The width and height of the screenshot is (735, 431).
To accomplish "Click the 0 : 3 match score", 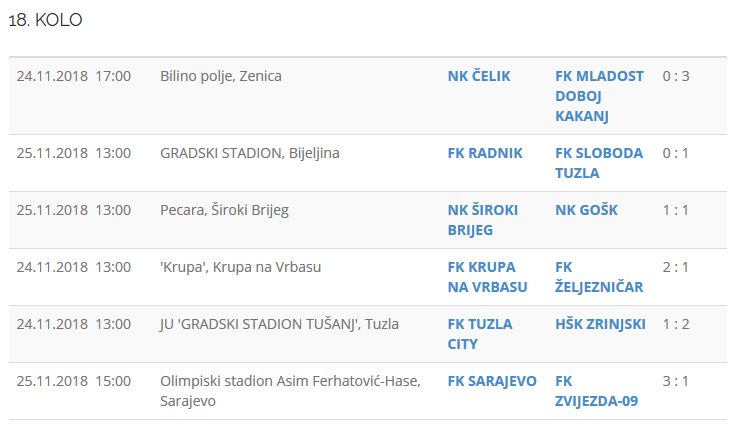I will (x=677, y=76).
